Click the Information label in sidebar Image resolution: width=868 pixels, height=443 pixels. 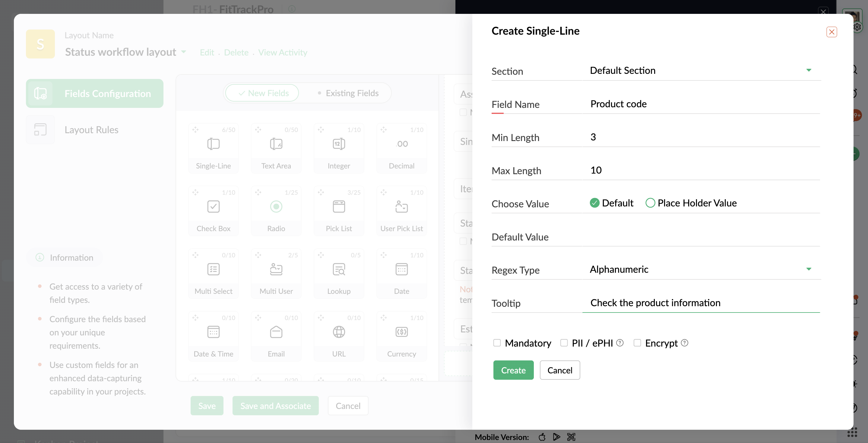point(71,258)
